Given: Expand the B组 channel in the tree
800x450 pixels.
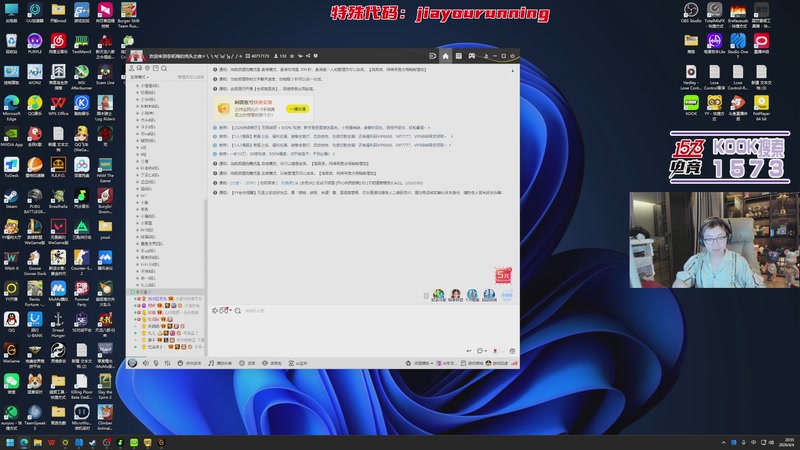Looking at the screenshot, I should [143, 154].
